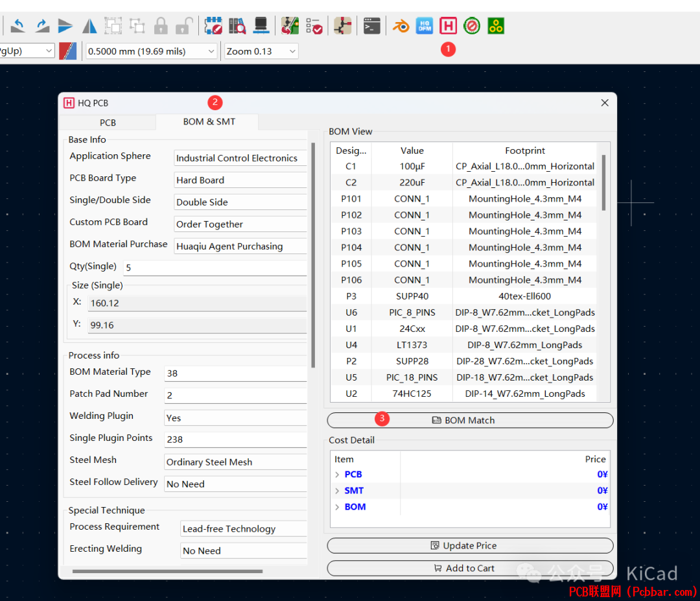Run the design rules checker icon
The image size is (700, 601).
pyautogui.click(x=314, y=26)
